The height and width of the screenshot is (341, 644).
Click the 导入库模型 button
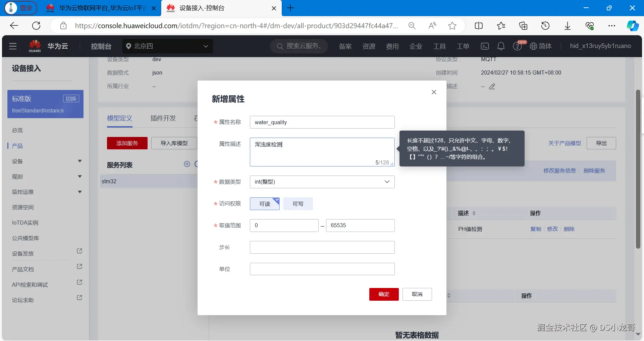pos(174,143)
